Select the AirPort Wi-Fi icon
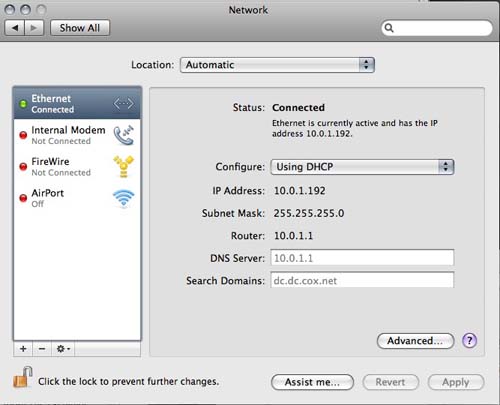Image resolution: width=500 pixels, height=405 pixels. pos(123,198)
